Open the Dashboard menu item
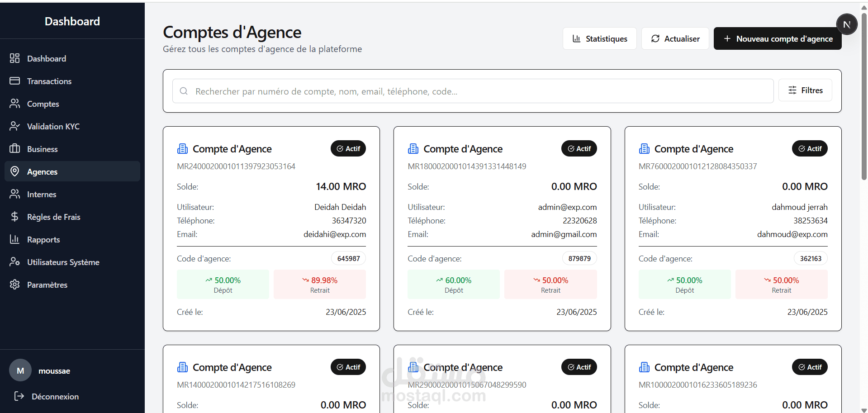The image size is (868, 413). point(72,58)
